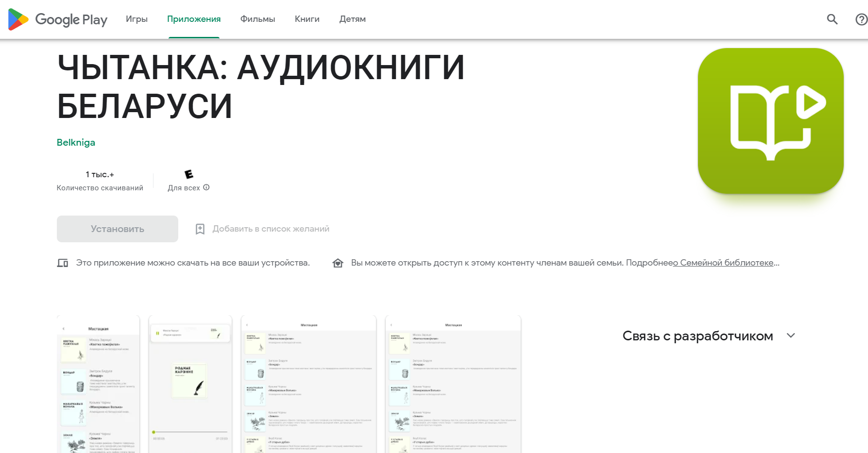Click the devices icon beside download note

point(63,263)
